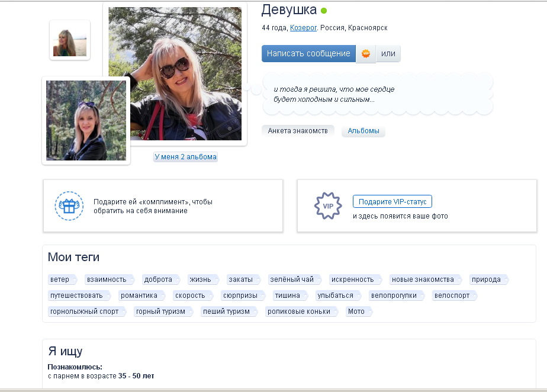The height and width of the screenshot is (392, 547).
Task: Click the искренность tag
Action: tap(355, 279)
